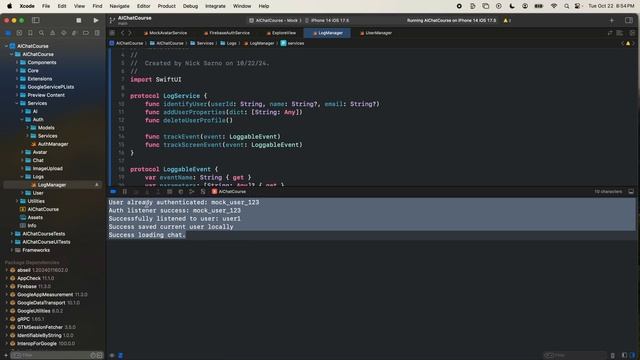This screenshot has width=640, height=360.
Task: Open the Report navigator icon
Action: tap(97, 33)
